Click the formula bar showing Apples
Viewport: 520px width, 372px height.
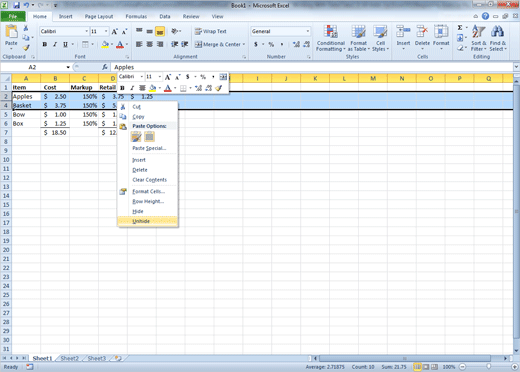[312, 67]
